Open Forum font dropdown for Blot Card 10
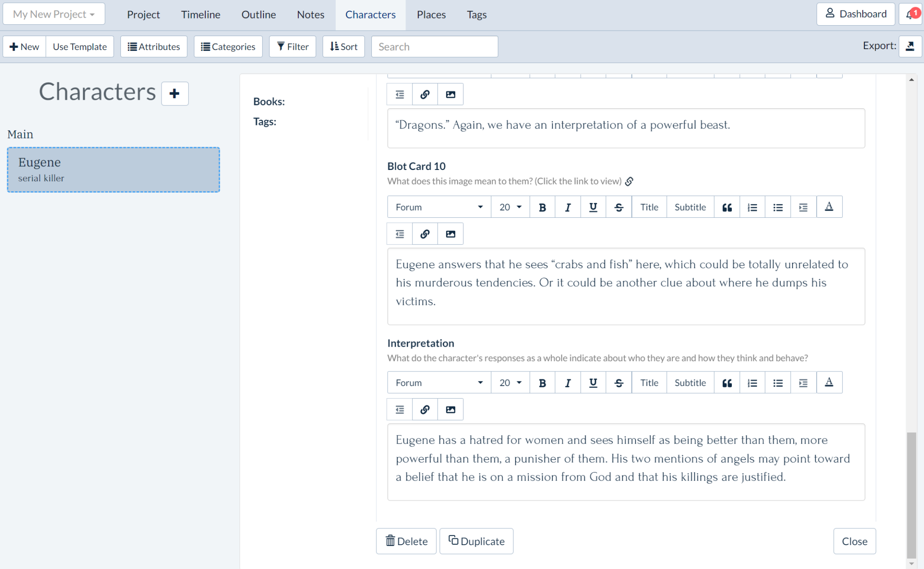The width and height of the screenshot is (924, 569). click(x=439, y=207)
